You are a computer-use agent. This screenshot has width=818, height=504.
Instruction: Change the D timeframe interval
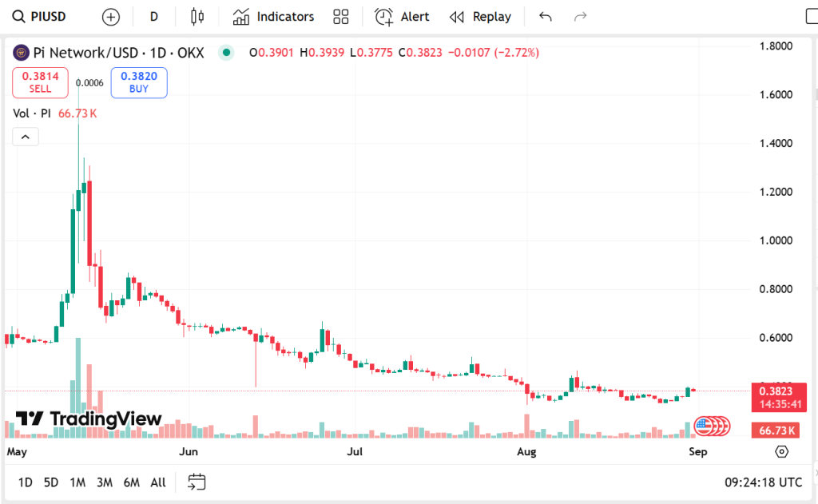tap(154, 17)
